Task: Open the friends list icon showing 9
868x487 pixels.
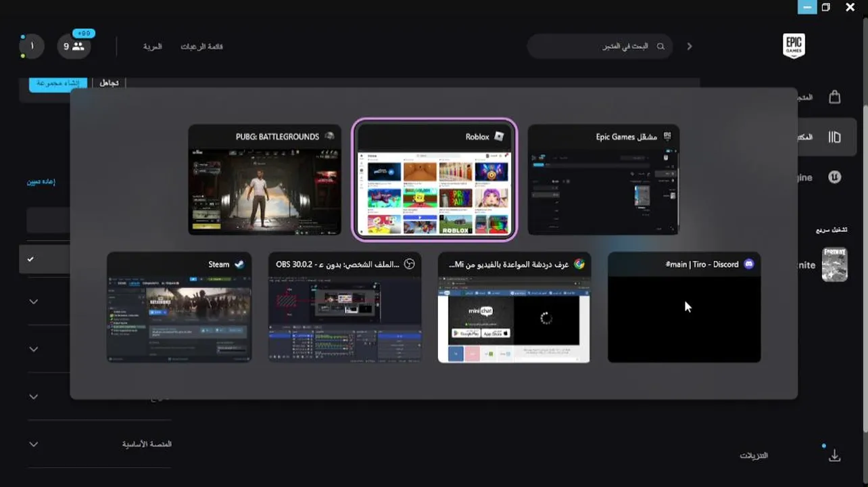Action: point(74,46)
